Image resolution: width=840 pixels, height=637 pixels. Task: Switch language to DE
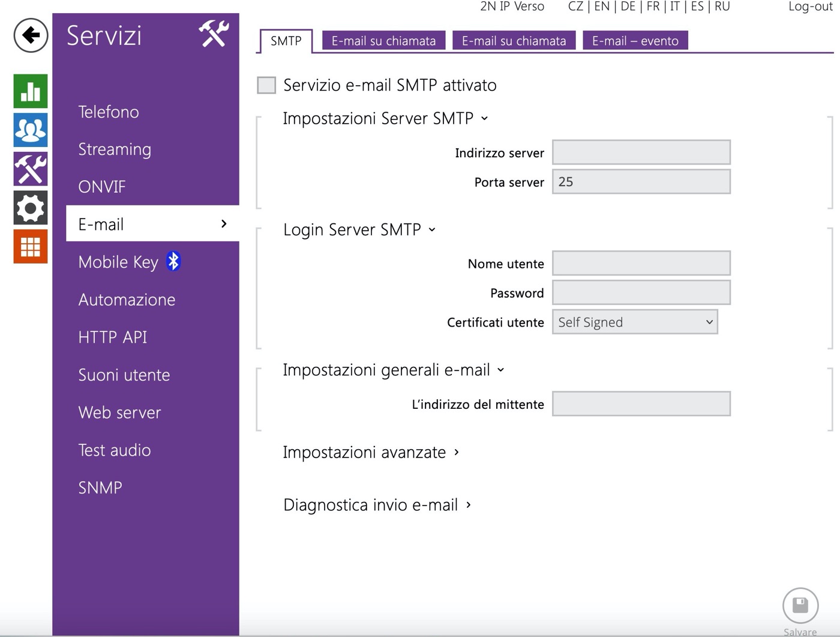(x=628, y=7)
